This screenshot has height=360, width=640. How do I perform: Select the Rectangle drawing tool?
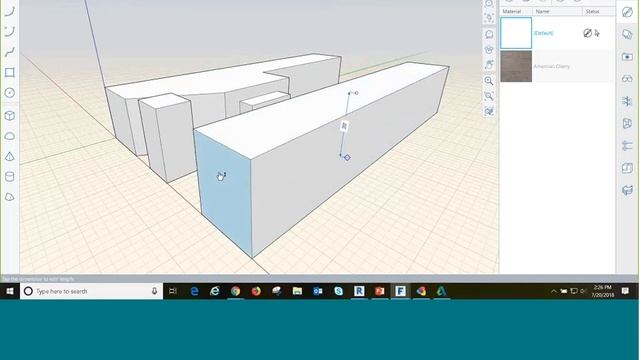[10, 73]
